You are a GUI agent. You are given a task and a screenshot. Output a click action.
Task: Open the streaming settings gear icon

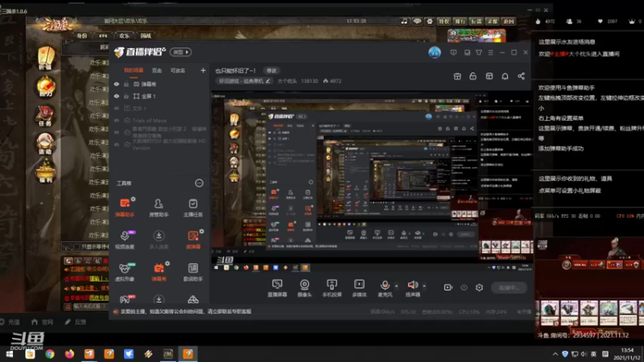pos(479,288)
